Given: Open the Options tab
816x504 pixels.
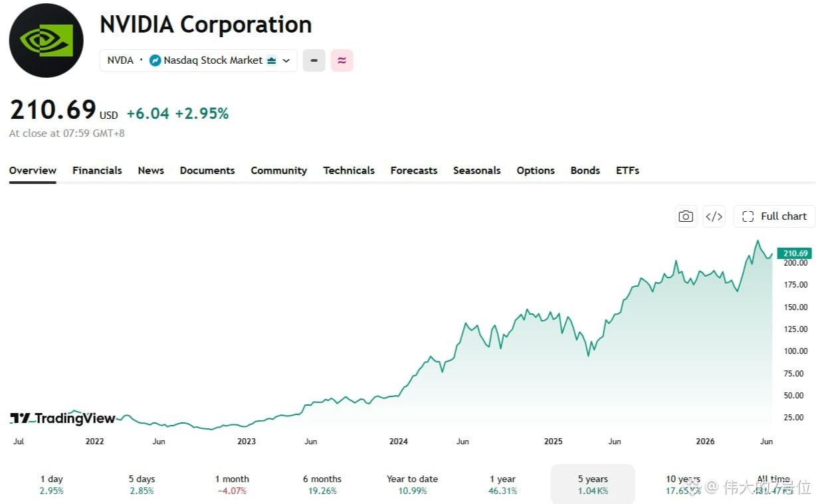Looking at the screenshot, I should [536, 171].
